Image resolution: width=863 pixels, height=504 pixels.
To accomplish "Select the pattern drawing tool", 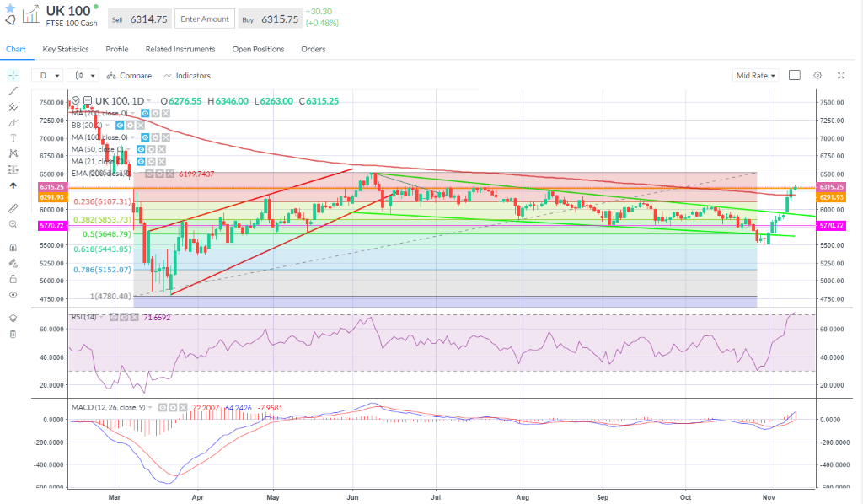I will tap(13, 153).
